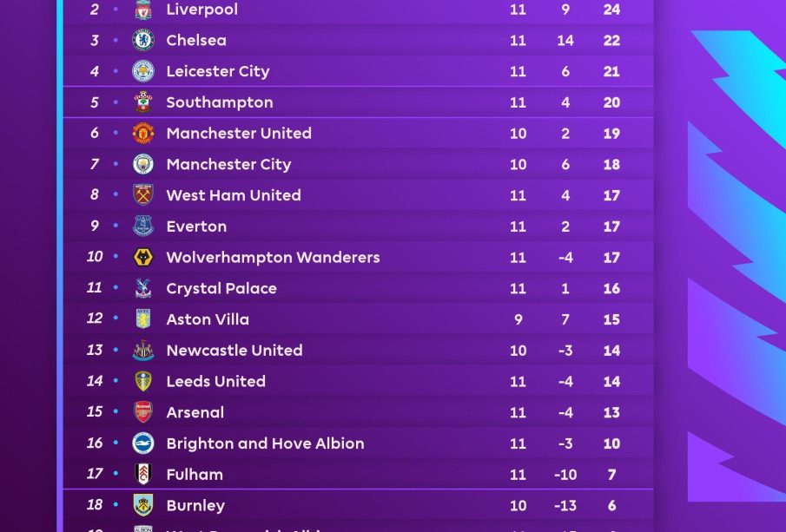Click Fulham's -10 goal difference value
Viewport: 786px width, 532px height.
coord(565,475)
